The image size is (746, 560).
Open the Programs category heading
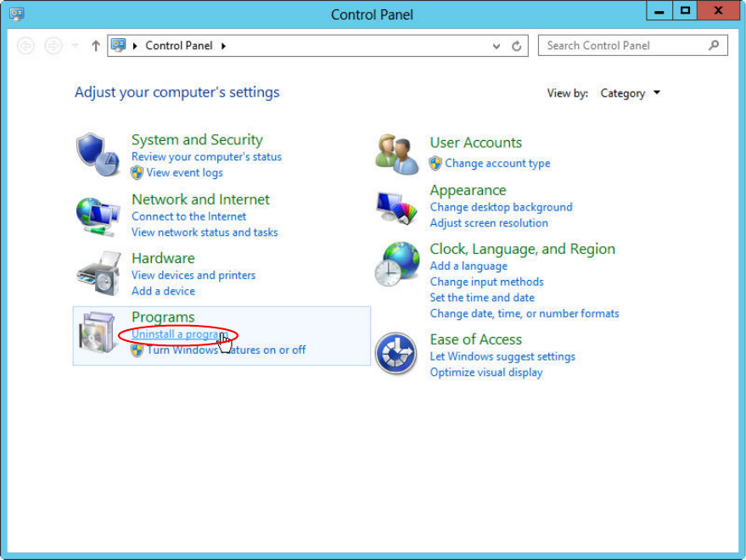[x=163, y=316]
